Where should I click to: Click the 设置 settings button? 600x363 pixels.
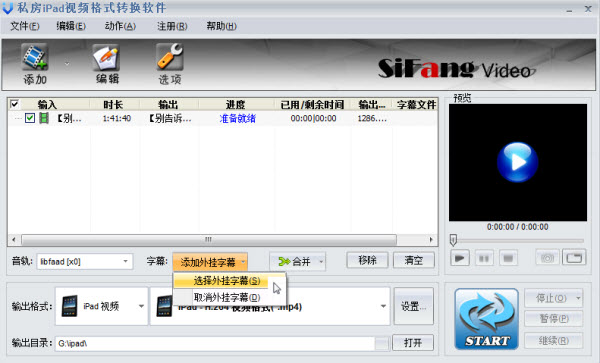[413, 306]
